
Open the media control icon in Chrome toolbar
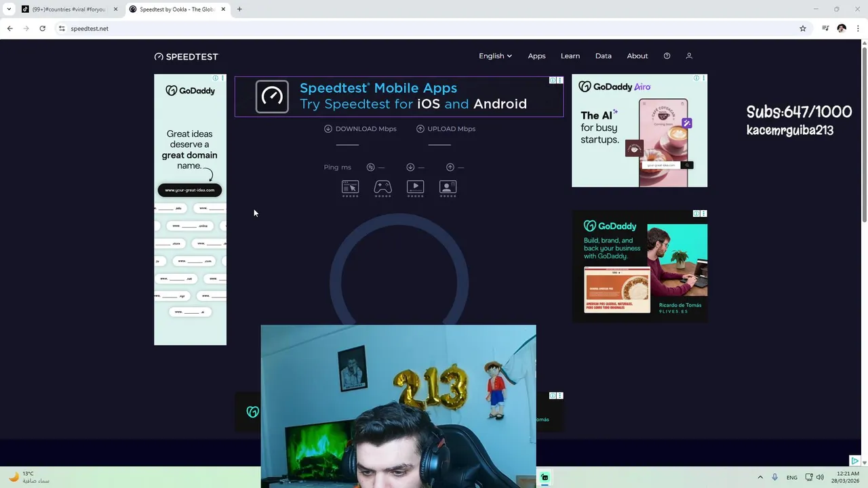825,28
